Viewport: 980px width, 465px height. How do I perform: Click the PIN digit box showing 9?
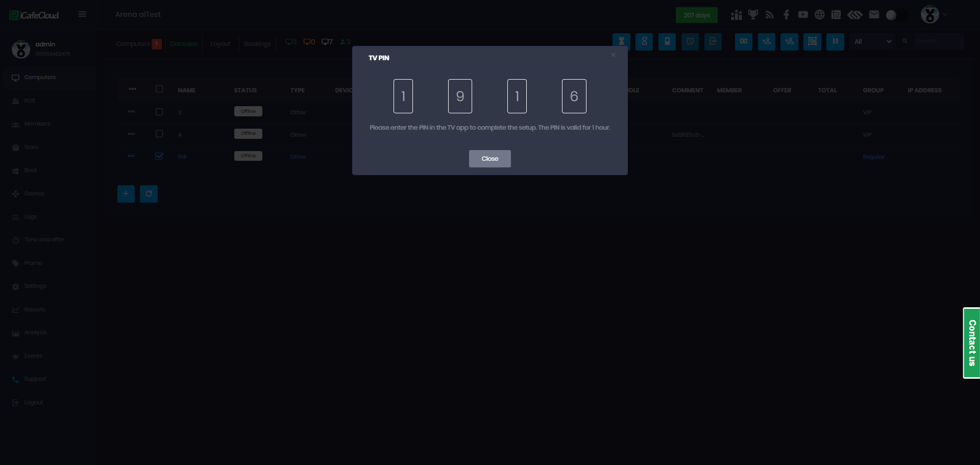pyautogui.click(x=460, y=96)
